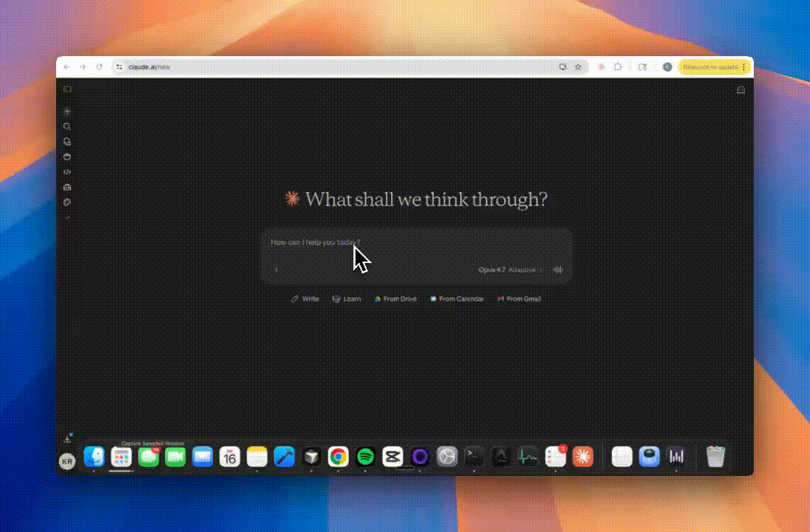The width and height of the screenshot is (810, 532).
Task: Bookmark this page with star icon
Action: tap(578, 67)
